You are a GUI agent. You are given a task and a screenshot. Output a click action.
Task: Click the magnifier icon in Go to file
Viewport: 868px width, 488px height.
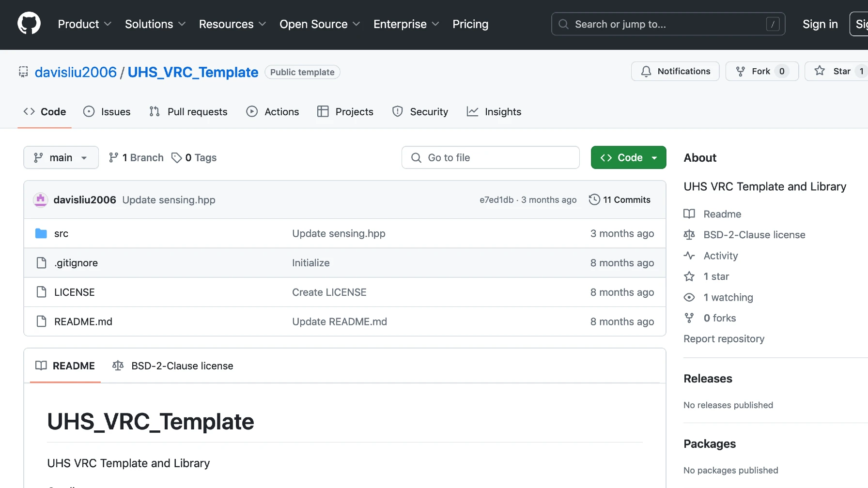416,157
